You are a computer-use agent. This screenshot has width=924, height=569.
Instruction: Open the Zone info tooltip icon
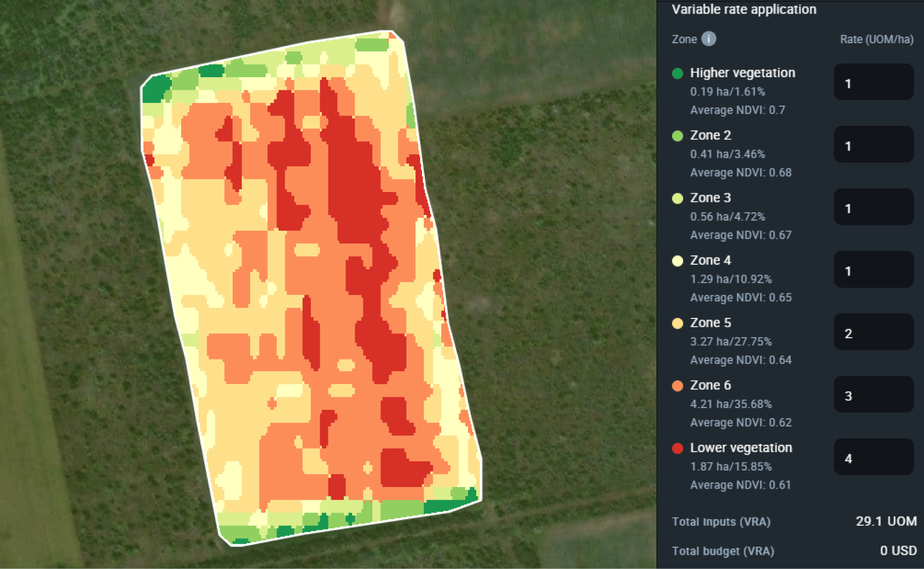709,39
